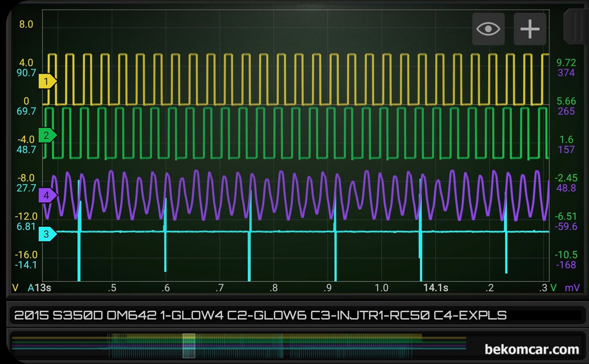The height and width of the screenshot is (364, 589).
Task: Click the green 9.72 scale value
Action: (566, 62)
